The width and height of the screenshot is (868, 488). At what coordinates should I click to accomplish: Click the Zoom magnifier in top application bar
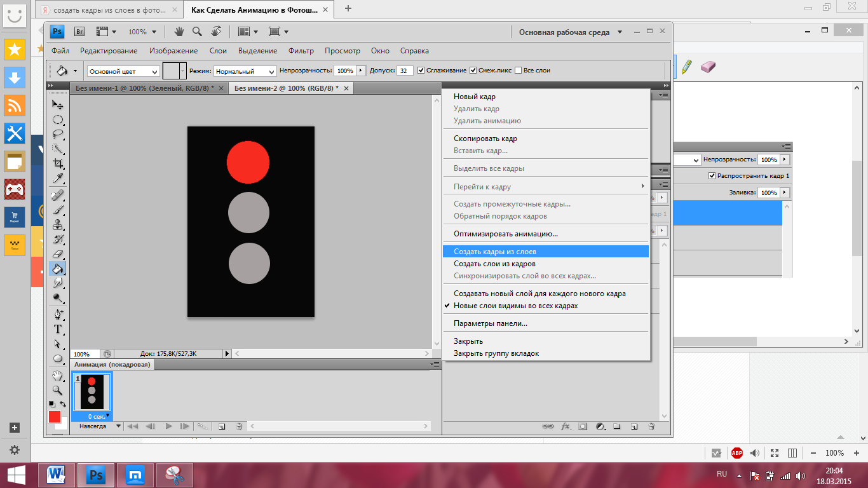198,31
